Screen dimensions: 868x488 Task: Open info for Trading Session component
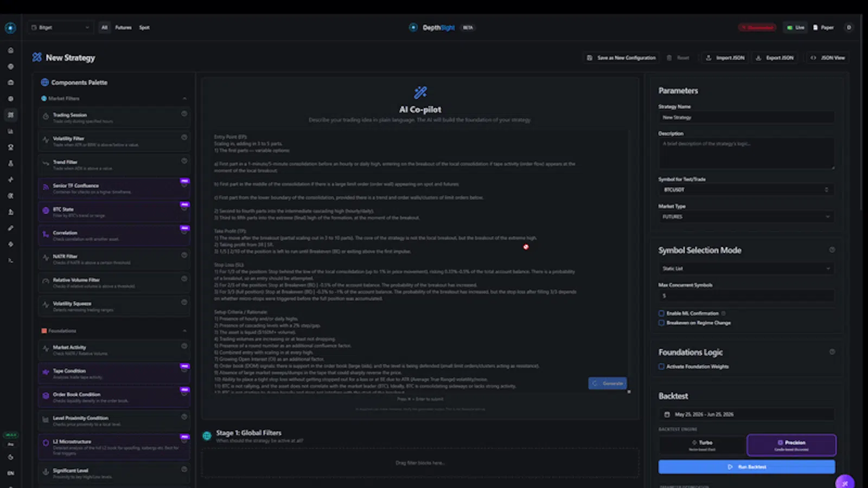184,114
